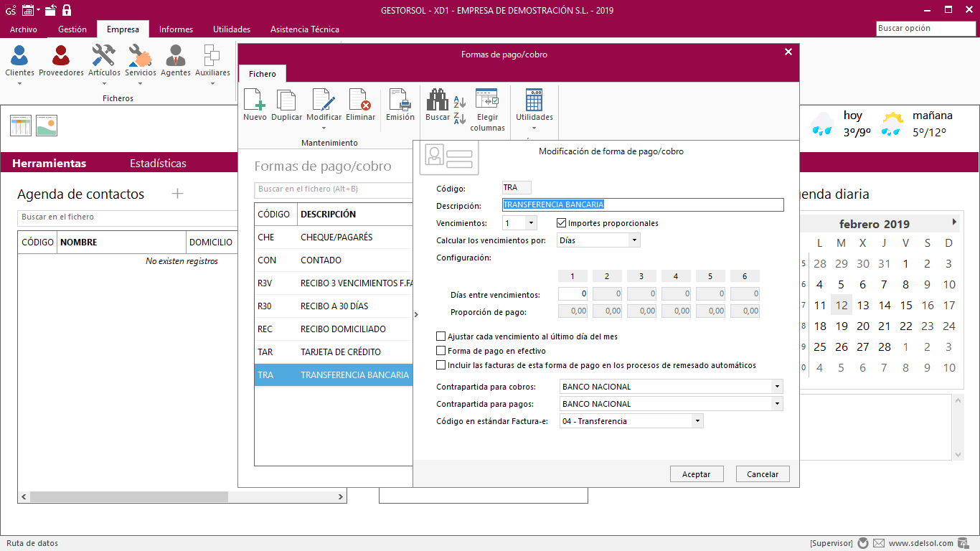The width and height of the screenshot is (980, 551).
Task: Enable Forma de pago en efectivo
Action: 441,351
